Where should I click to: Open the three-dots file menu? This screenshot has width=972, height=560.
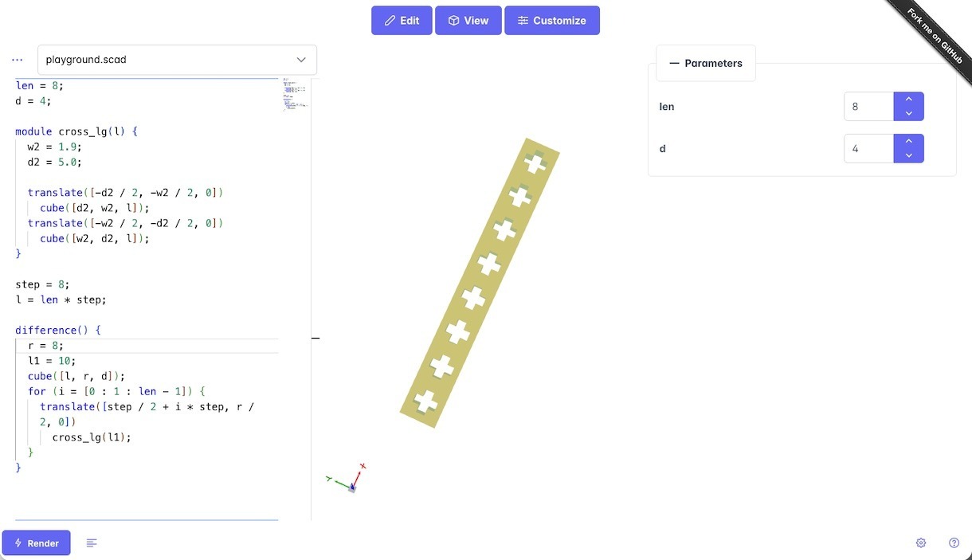coord(18,60)
